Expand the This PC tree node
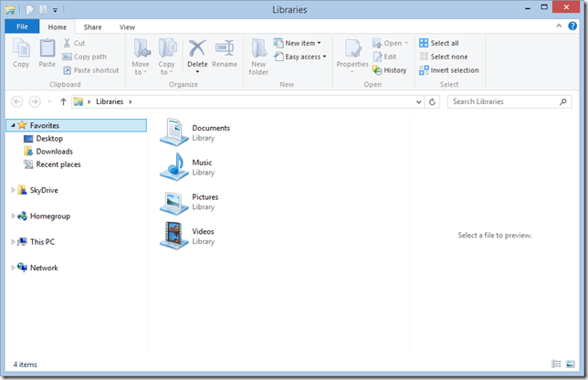Image resolution: width=588 pixels, height=380 pixels. 13,242
